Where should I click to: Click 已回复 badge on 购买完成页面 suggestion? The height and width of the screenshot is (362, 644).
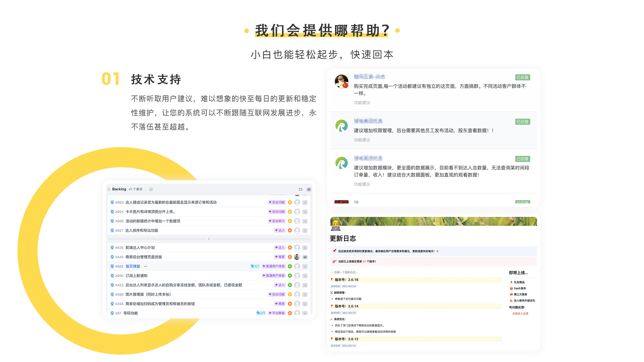[523, 77]
